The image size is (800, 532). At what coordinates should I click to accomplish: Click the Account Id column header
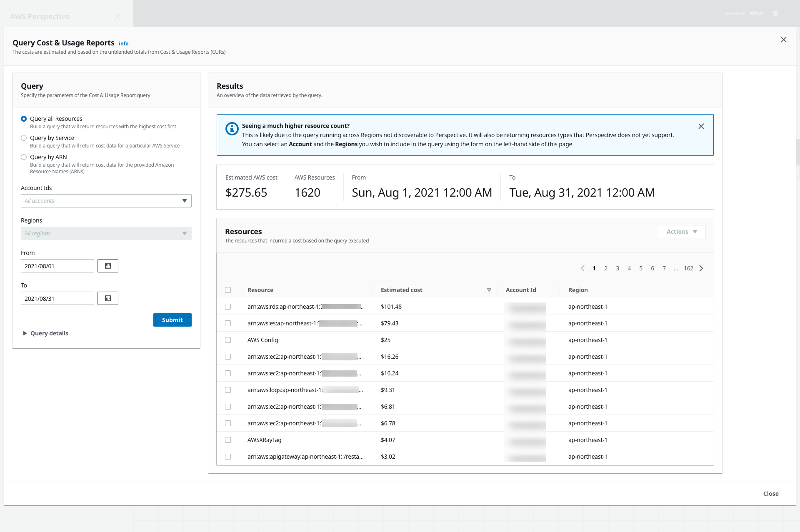521,290
